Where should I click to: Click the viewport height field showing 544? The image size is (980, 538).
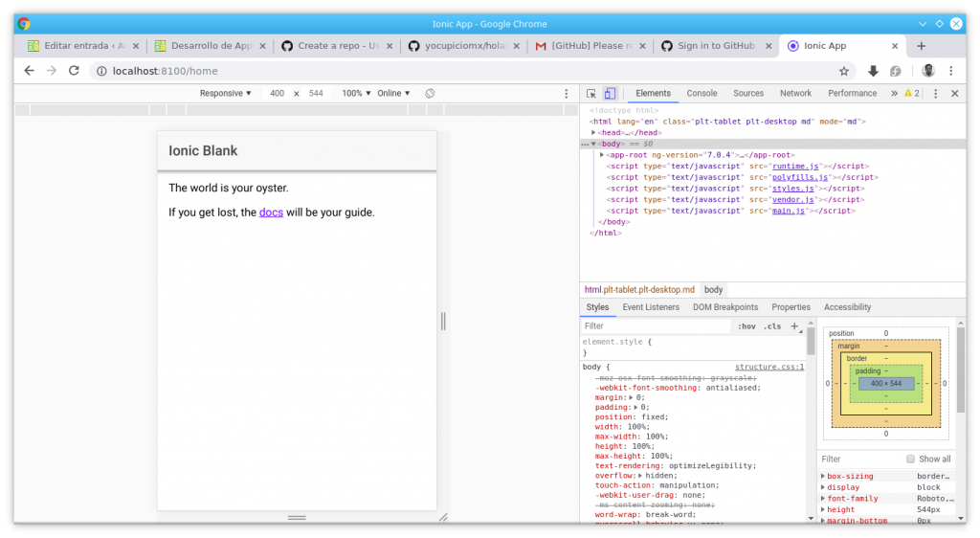(316, 93)
